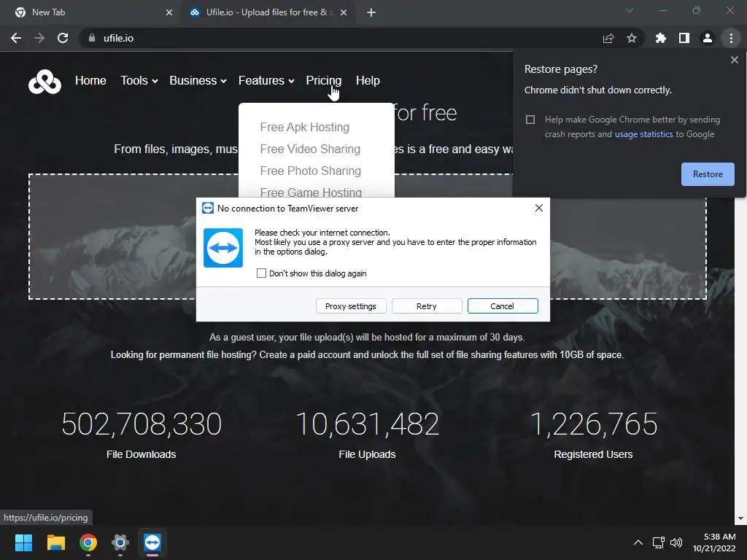Viewport: 747px width, 560px height.
Task: Show hidden tray icons chevron
Action: 638,542
